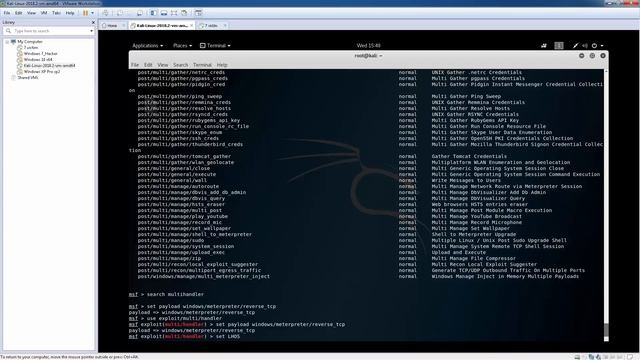
Task: Close the 7 victim tab
Action: coord(224,25)
